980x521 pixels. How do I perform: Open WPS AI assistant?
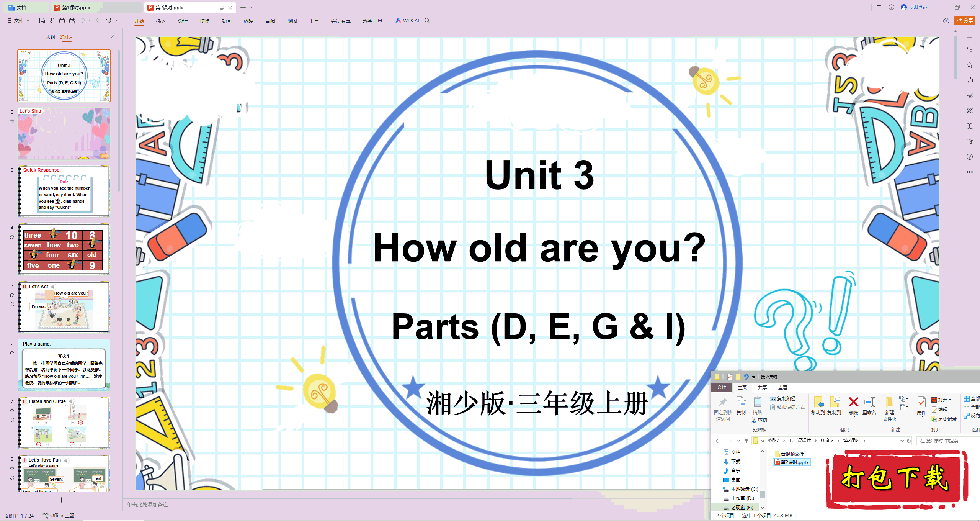coord(407,21)
